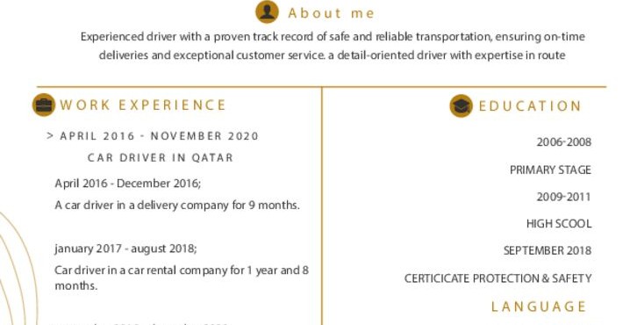Click the SEPTEMBER 2018 date
Screen dimensions: 644x325
tap(547, 250)
